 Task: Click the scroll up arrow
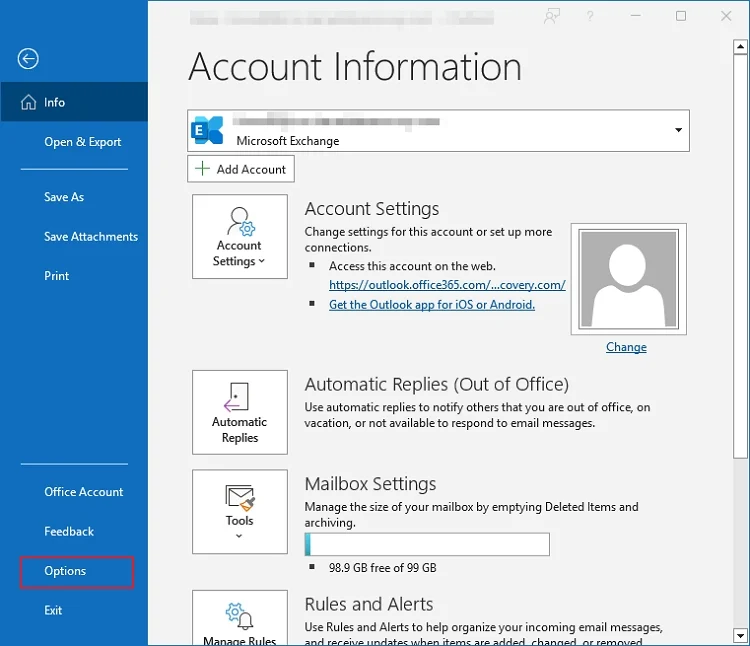[x=740, y=47]
